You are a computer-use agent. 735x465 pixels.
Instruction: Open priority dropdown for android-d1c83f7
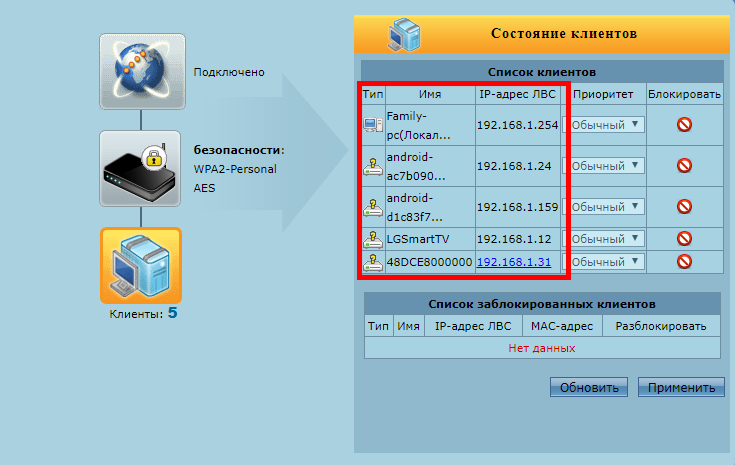604,207
